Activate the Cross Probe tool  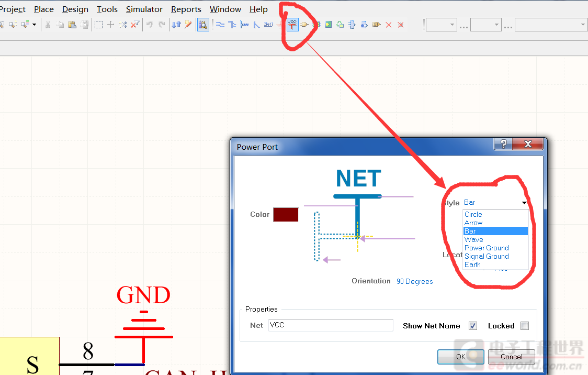188,25
